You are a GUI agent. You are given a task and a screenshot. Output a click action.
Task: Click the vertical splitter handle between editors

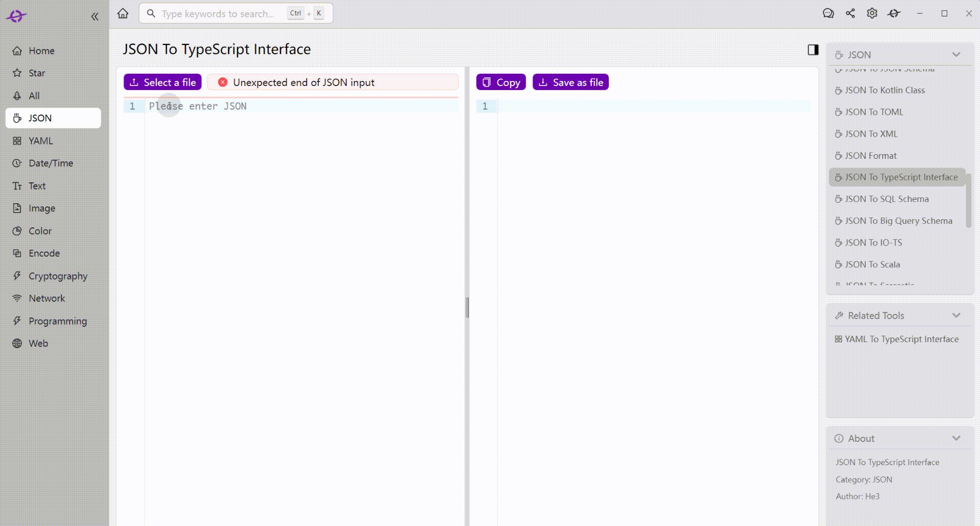467,307
